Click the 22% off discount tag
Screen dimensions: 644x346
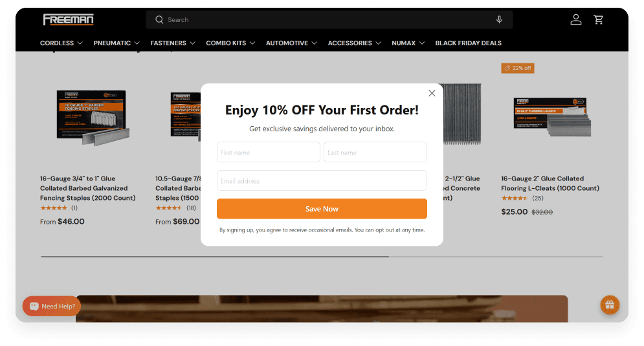518,68
